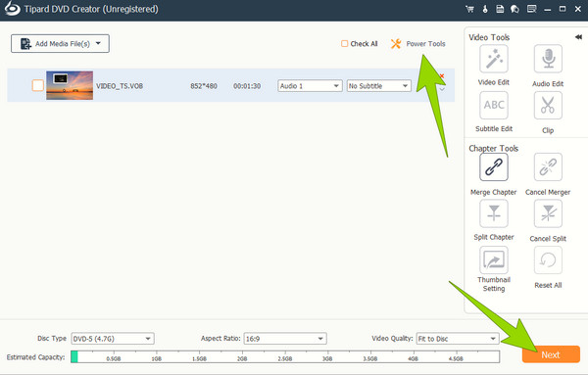
Task: Click the Reset All icon
Action: point(548,260)
